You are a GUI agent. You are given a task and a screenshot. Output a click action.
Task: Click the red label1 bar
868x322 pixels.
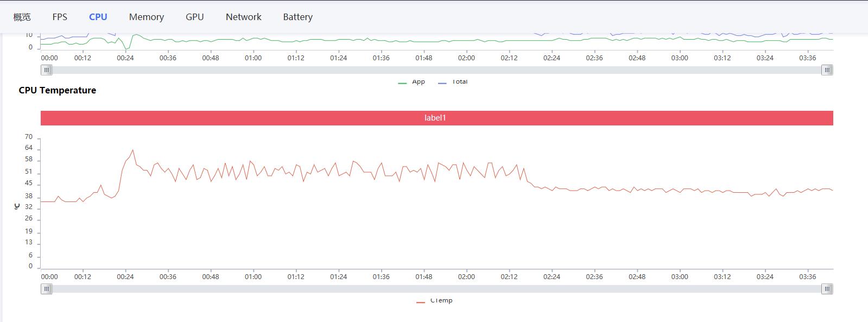tap(437, 118)
